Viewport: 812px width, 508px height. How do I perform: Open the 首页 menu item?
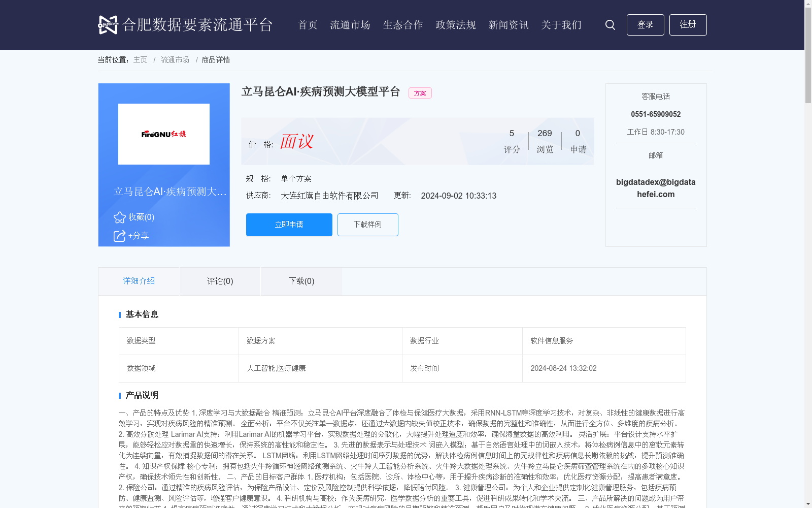pyautogui.click(x=308, y=25)
